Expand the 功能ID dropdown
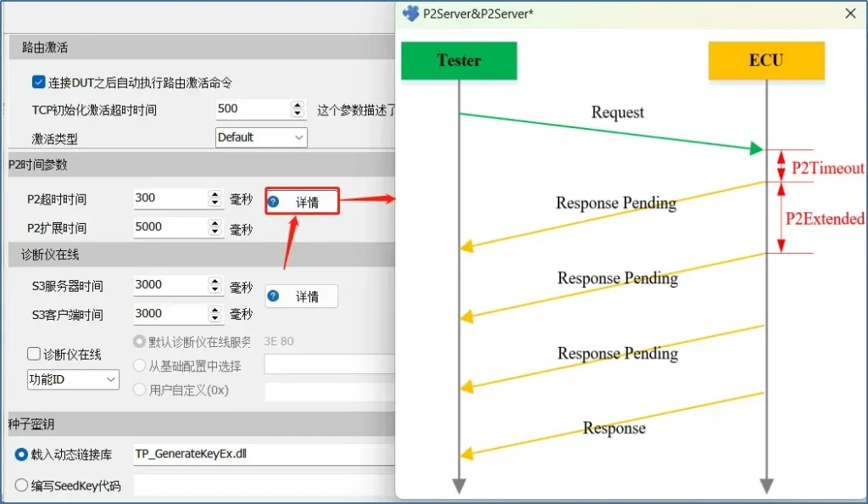Viewport: 868px width, 504px height. 73,379
